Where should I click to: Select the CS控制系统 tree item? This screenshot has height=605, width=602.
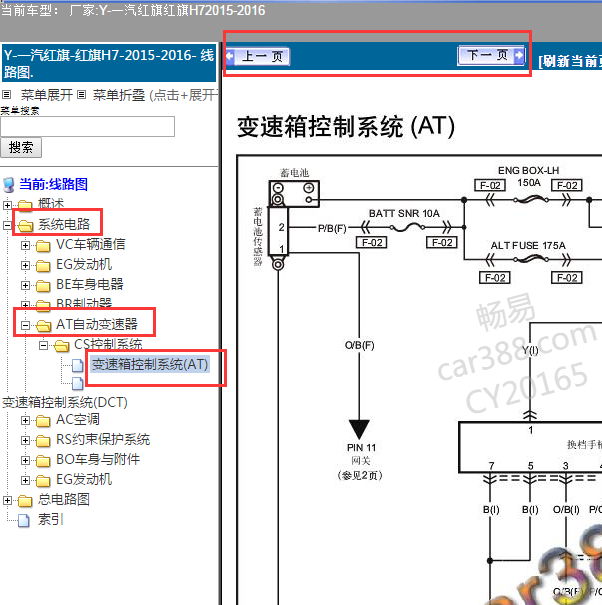tap(108, 344)
